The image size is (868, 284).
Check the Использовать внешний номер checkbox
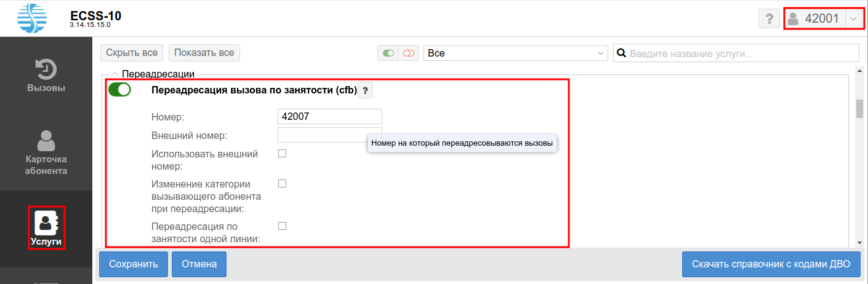pos(283,154)
